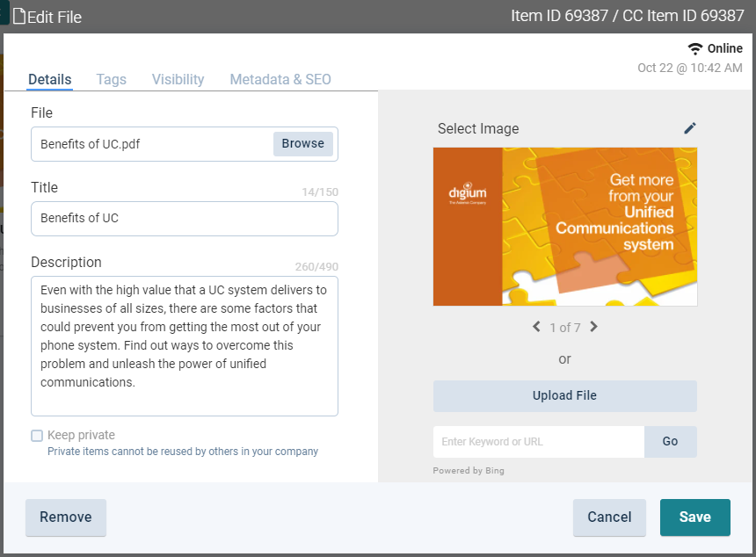Switch to the Tags tab
The width and height of the screenshot is (756, 557).
[112, 79]
